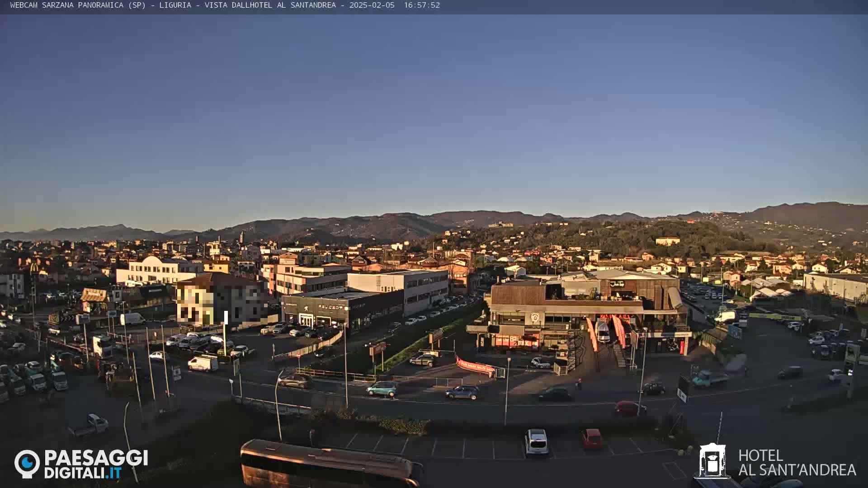868x488 pixels.
Task: Open the HOTEL AL SANT'ANDREA text link
Action: (797, 463)
